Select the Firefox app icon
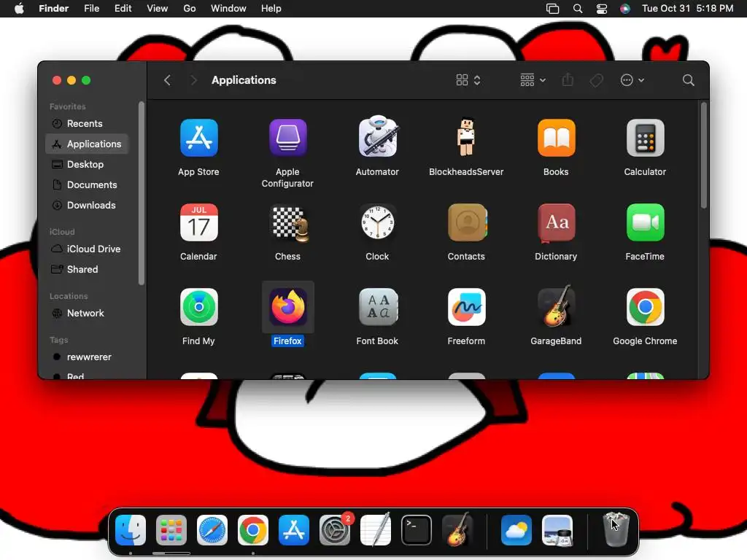 click(x=287, y=307)
